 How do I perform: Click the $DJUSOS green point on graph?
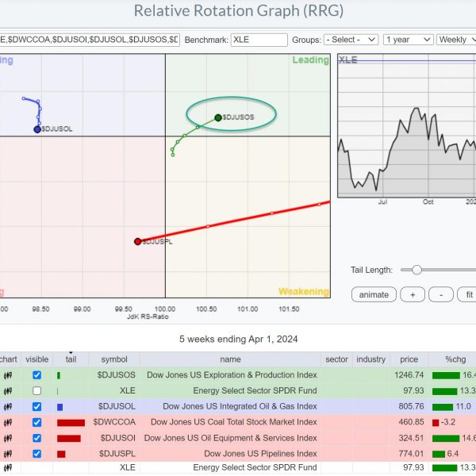[x=218, y=117]
